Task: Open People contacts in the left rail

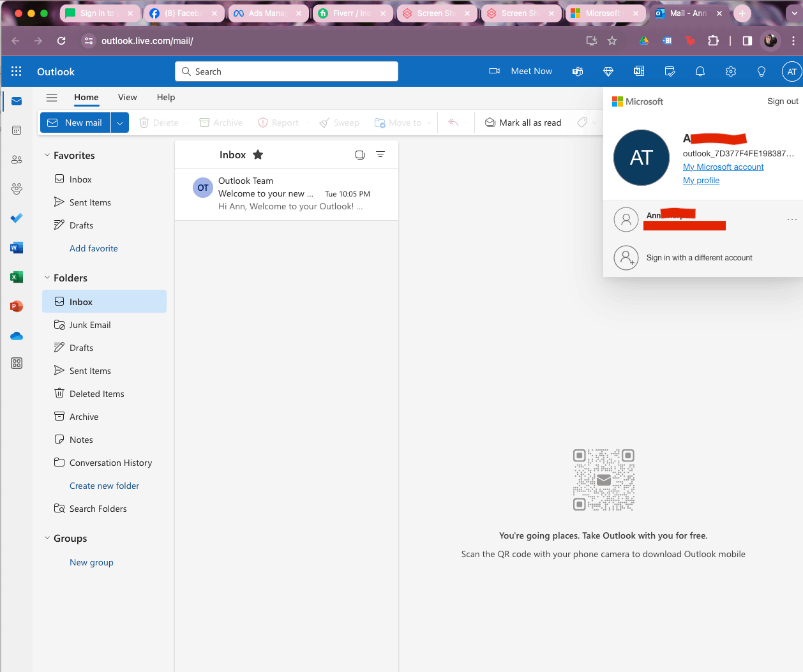Action: [17, 160]
